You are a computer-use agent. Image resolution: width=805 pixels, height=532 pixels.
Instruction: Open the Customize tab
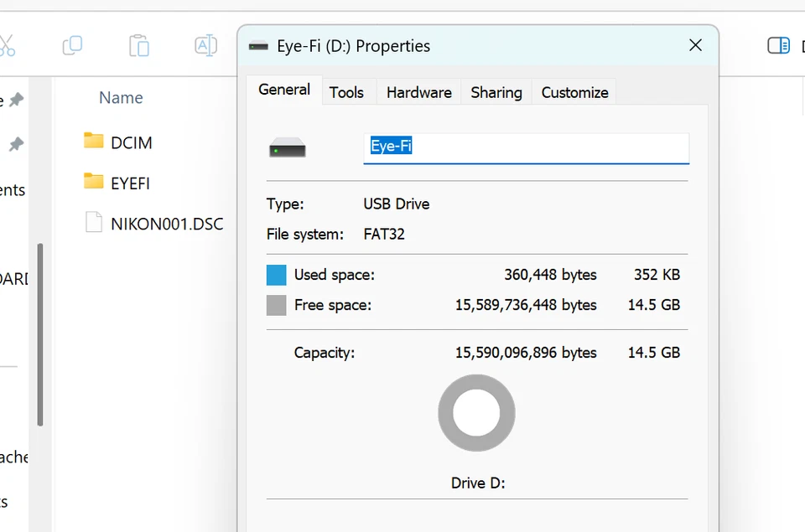coord(574,92)
